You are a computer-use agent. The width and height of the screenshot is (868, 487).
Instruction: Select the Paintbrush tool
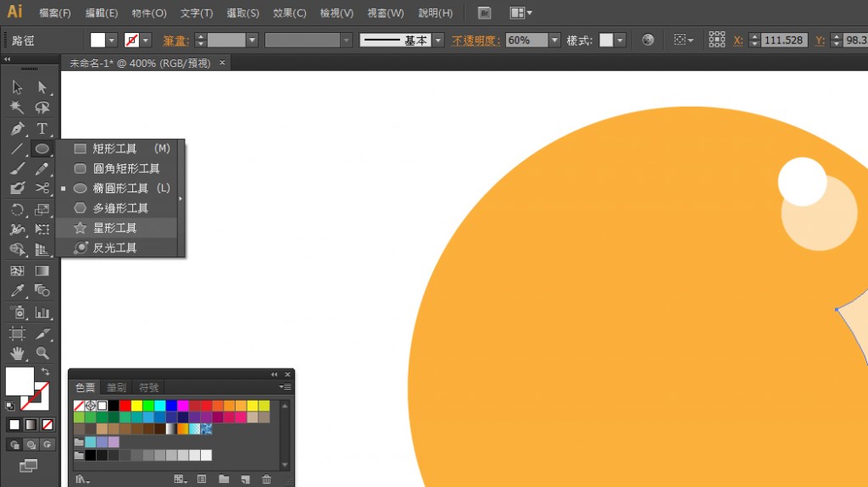pyautogui.click(x=17, y=169)
